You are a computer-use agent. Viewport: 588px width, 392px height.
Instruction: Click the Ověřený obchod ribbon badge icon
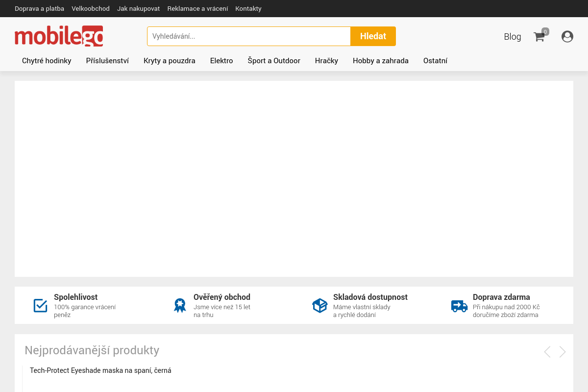point(180,305)
